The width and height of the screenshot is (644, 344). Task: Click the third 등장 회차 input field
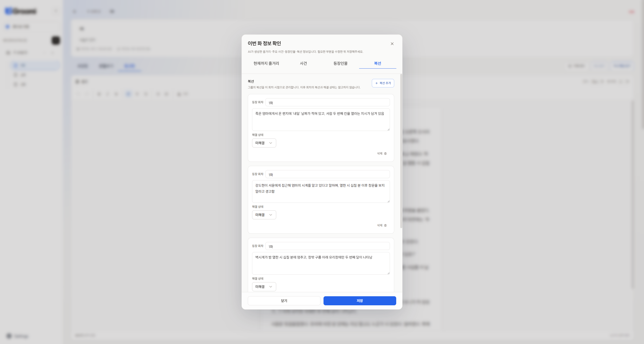coord(328,246)
